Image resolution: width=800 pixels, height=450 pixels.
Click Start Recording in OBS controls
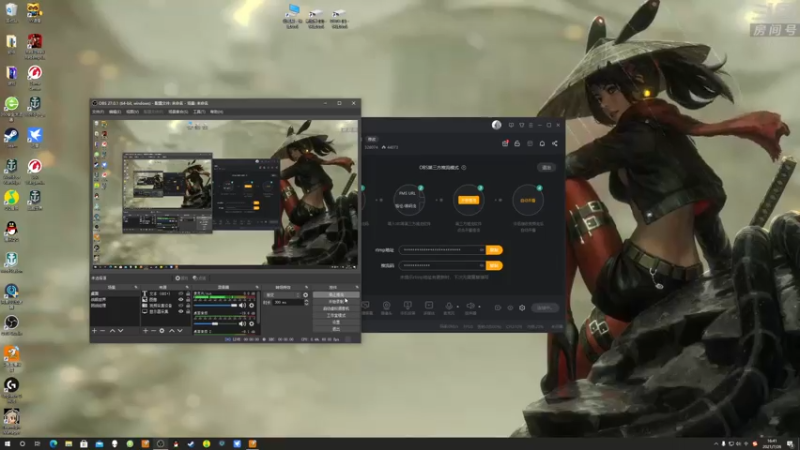click(x=336, y=302)
